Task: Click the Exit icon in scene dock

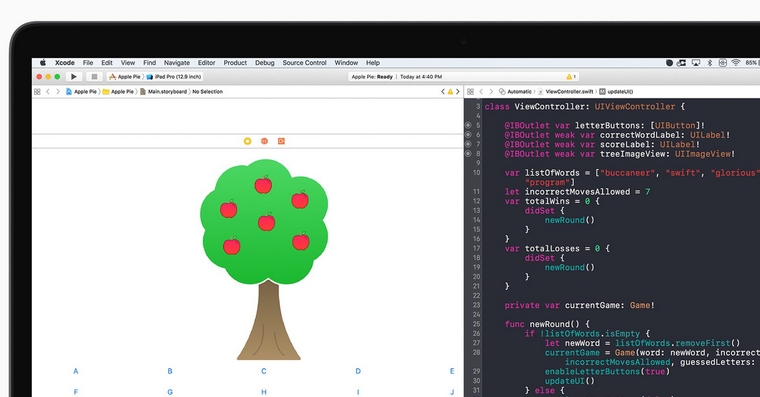Action: (x=281, y=141)
